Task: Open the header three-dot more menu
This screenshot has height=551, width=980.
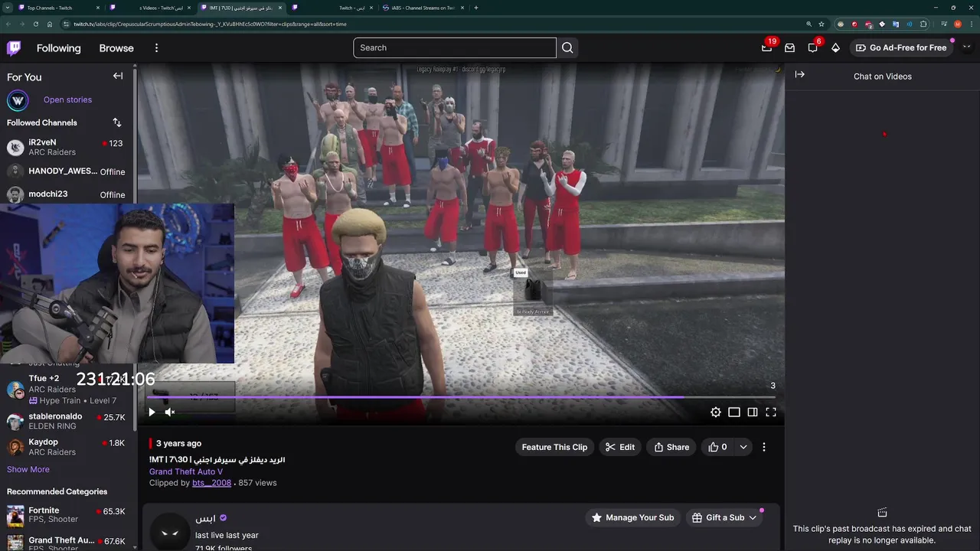Action: [156, 47]
